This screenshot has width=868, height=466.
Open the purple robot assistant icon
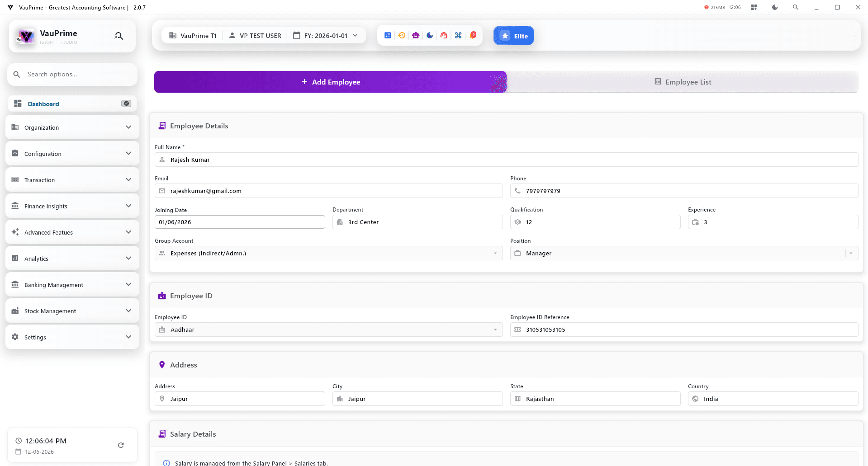tap(416, 35)
